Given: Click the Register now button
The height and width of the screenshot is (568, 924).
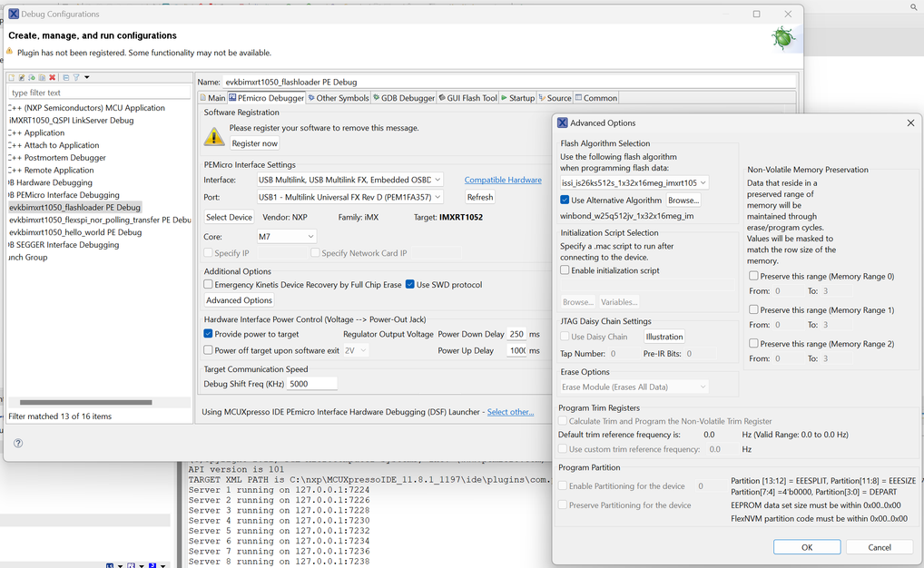Looking at the screenshot, I should (x=254, y=143).
